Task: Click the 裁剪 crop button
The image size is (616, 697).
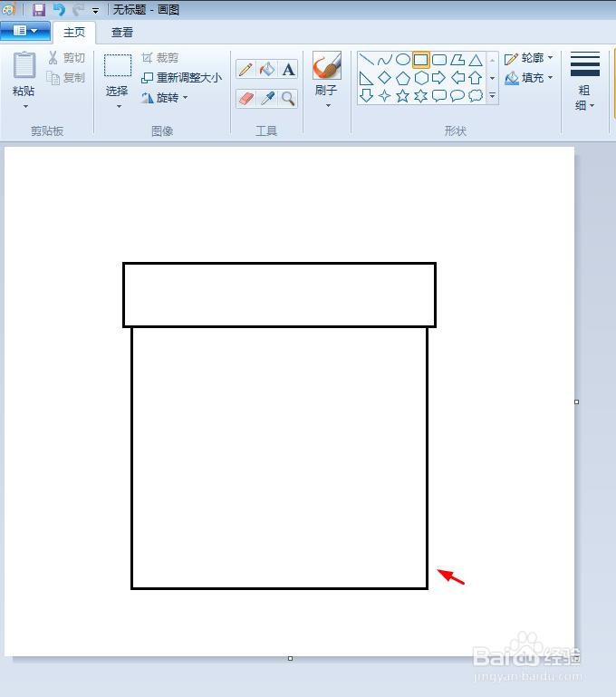Action: point(159,58)
